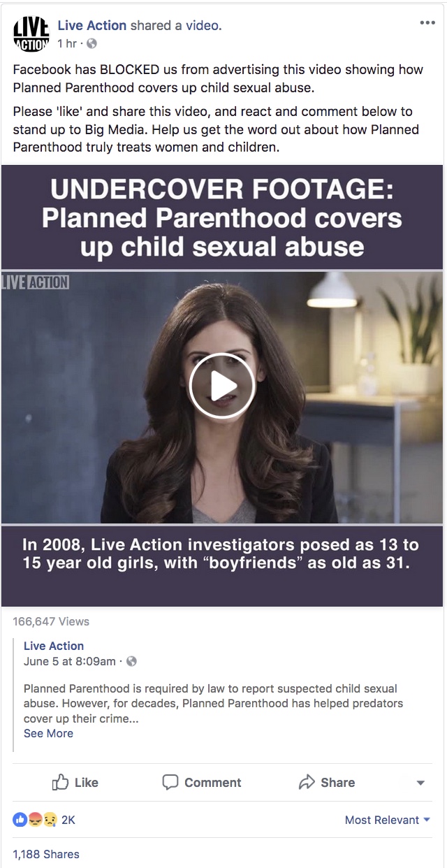Click the globe privacy icon near 1 hr
Screen dimensions: 447x868
92,43
